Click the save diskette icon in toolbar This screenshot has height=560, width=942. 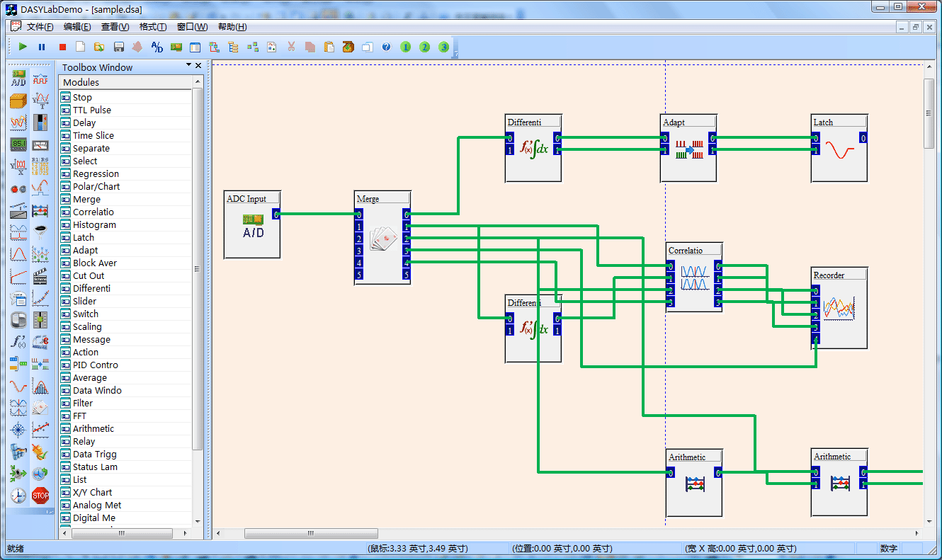tap(119, 47)
